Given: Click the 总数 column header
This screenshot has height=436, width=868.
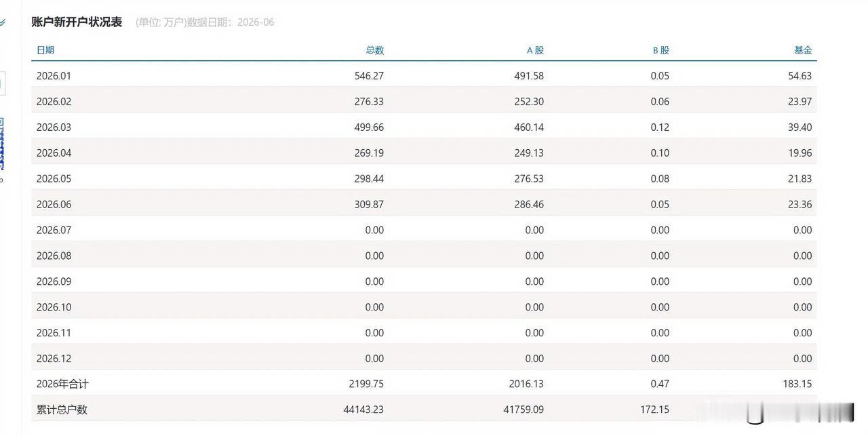Looking at the screenshot, I should [375, 50].
